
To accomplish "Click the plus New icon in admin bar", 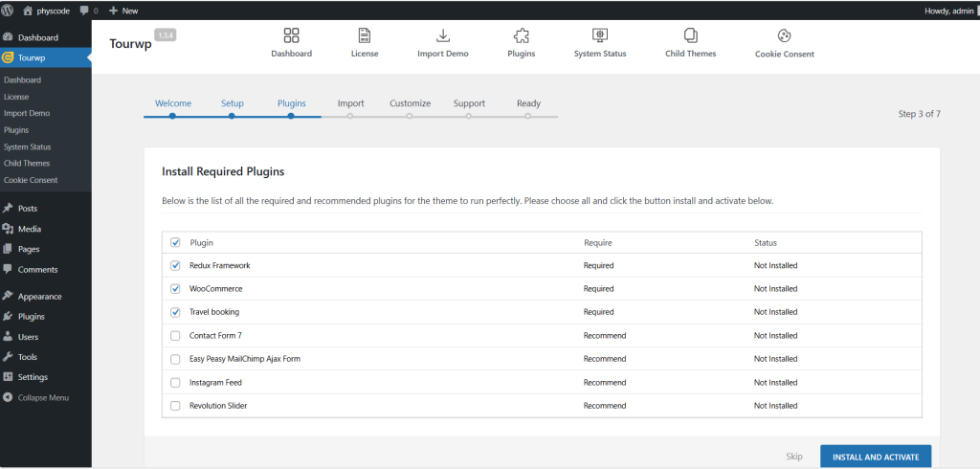I will pos(113,11).
